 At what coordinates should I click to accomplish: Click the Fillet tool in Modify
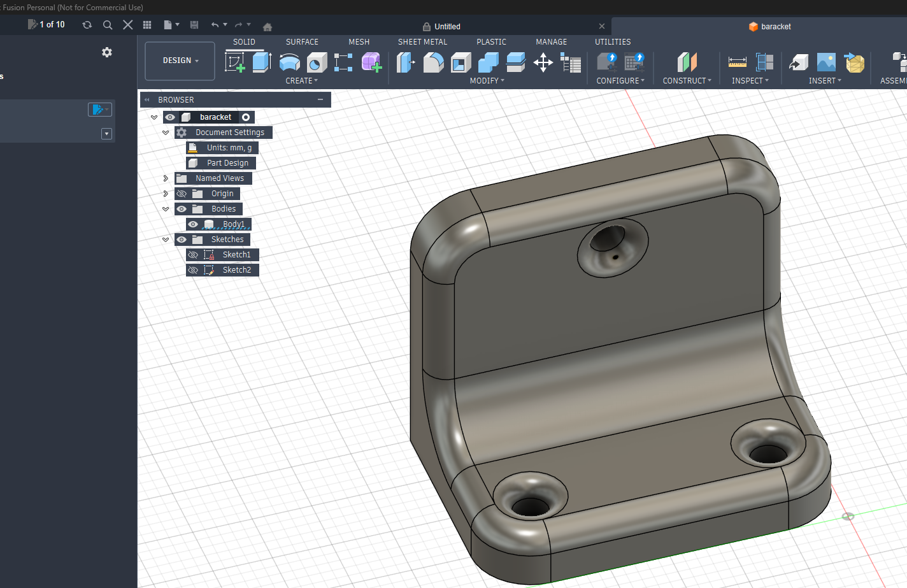coord(433,62)
